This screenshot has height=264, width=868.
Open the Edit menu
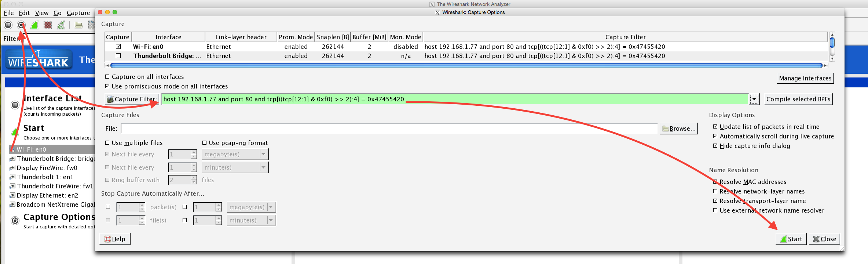25,13
